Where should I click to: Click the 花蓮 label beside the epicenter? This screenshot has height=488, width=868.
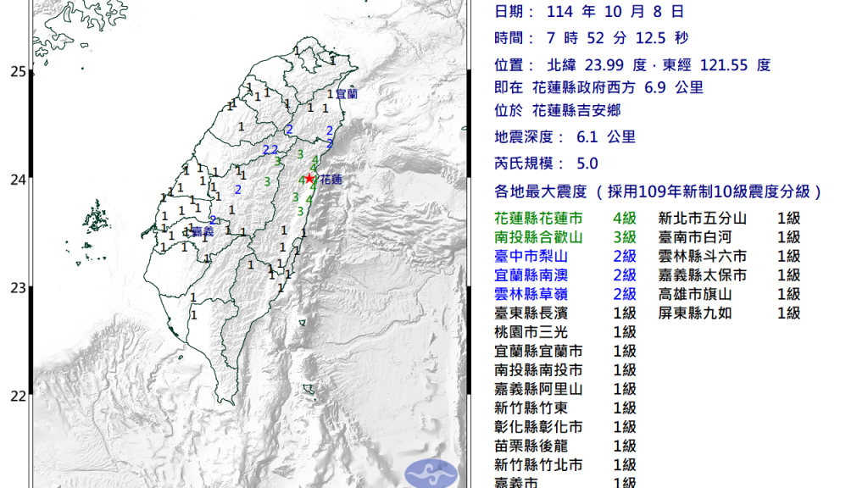(x=331, y=180)
